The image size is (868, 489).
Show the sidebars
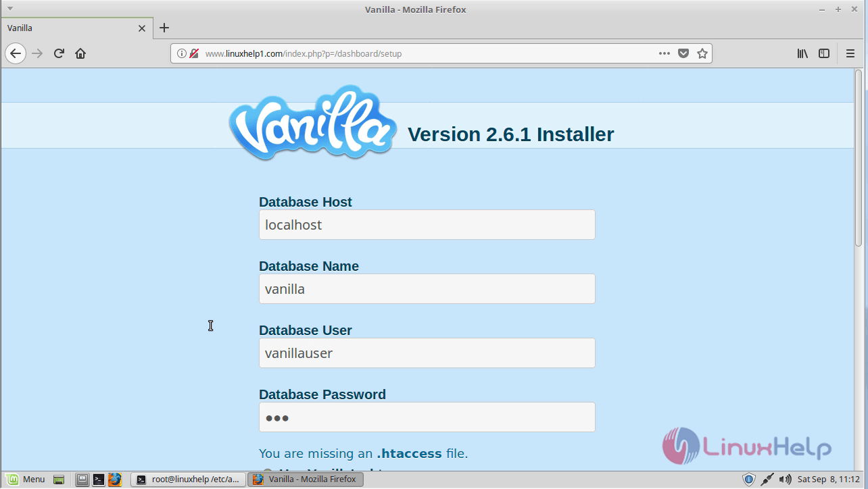pos(824,53)
